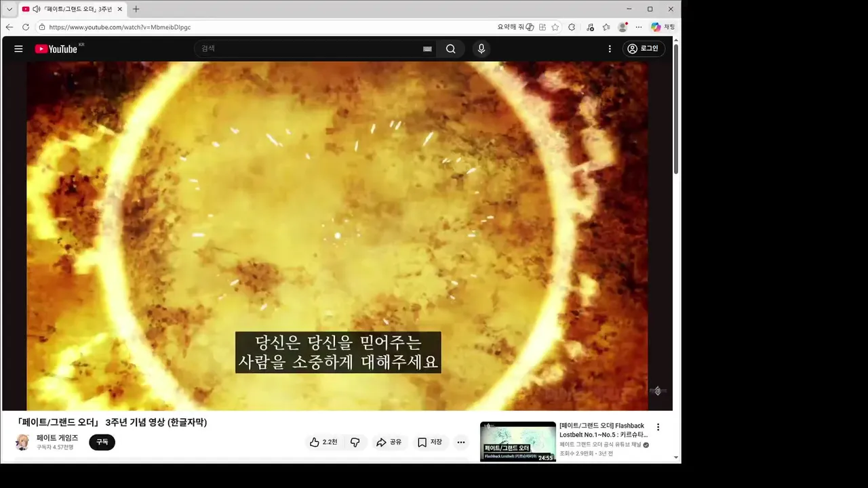Screen dimensions: 868x488
Task: Open the YouTube hamburger guide menu
Action: coord(18,49)
